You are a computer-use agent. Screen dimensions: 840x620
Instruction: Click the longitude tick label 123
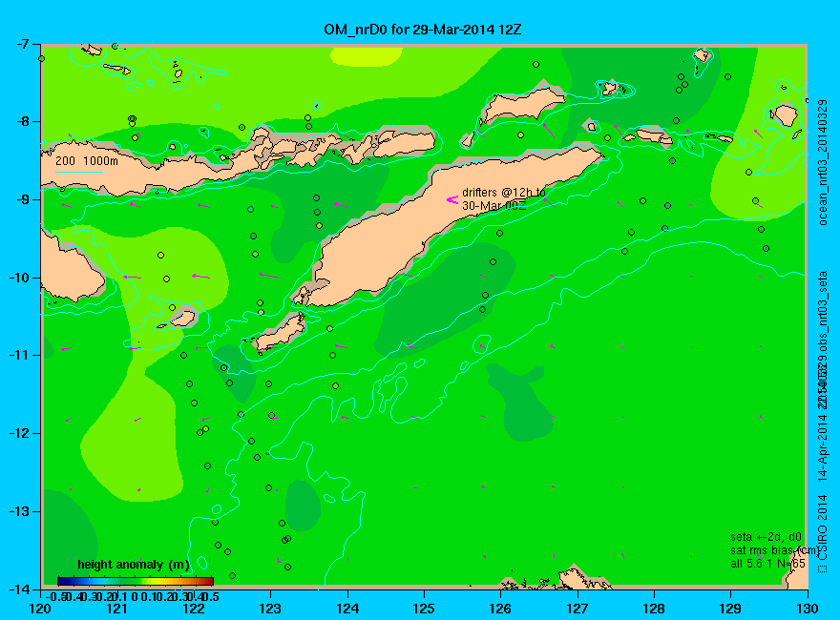pyautogui.click(x=270, y=609)
